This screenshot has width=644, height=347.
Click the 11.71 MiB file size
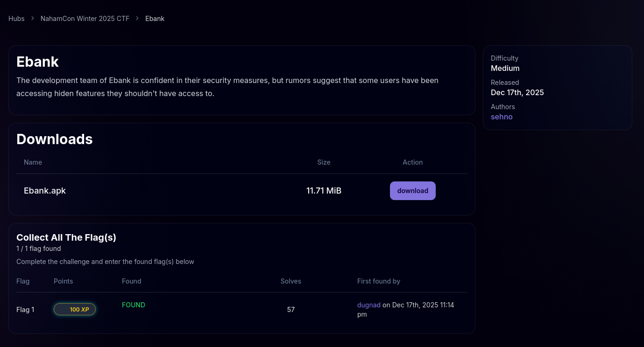pyautogui.click(x=324, y=191)
